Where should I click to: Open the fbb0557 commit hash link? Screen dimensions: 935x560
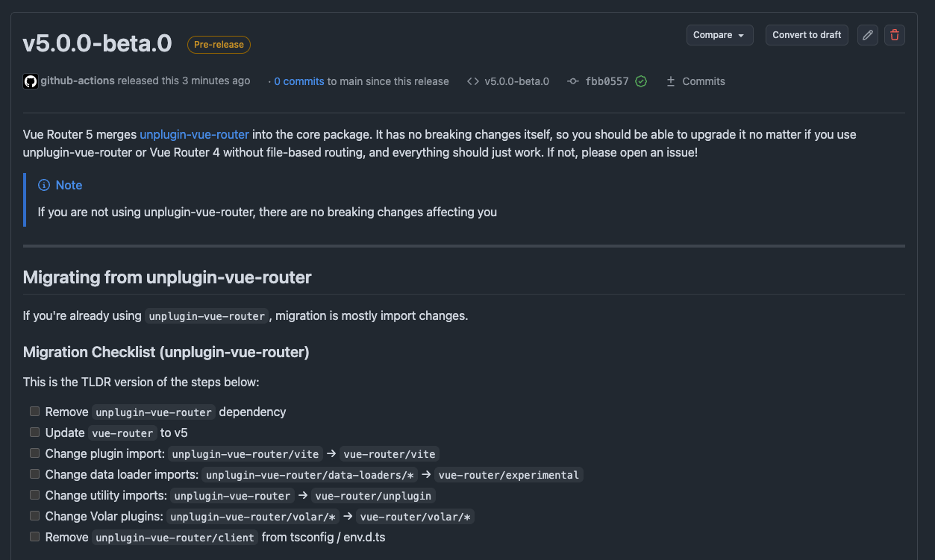coord(607,81)
